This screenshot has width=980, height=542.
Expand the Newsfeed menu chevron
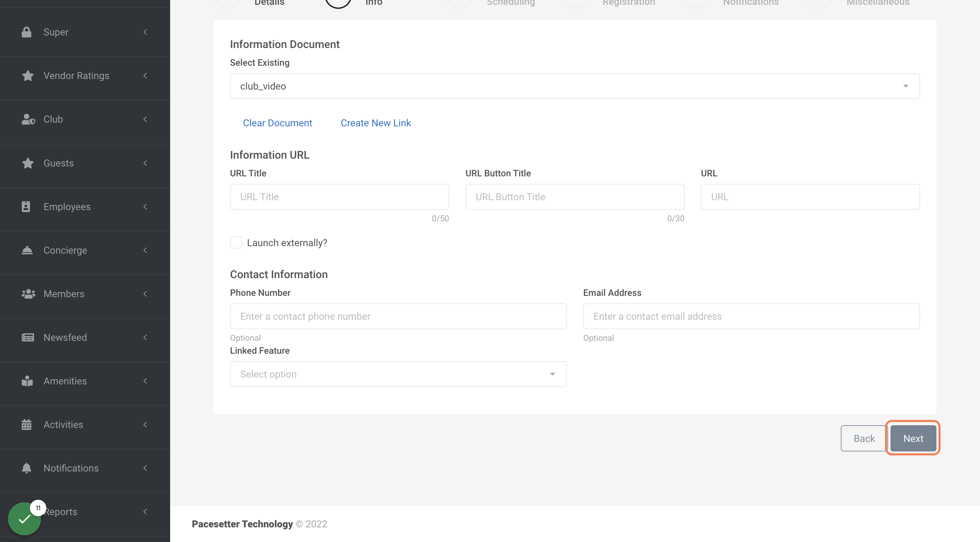145,338
